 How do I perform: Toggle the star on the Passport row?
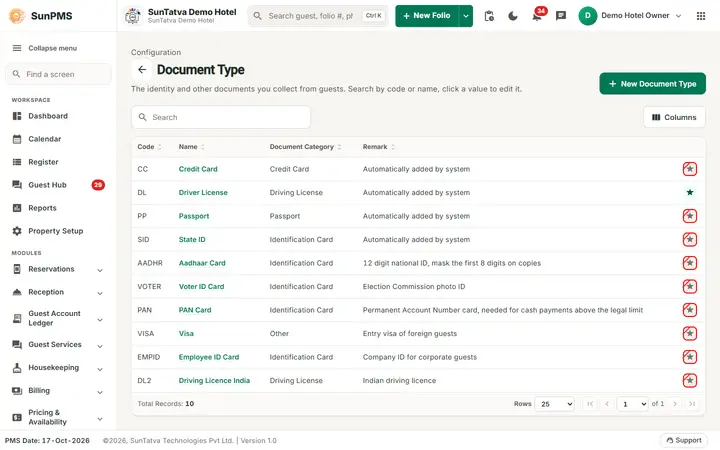(690, 216)
